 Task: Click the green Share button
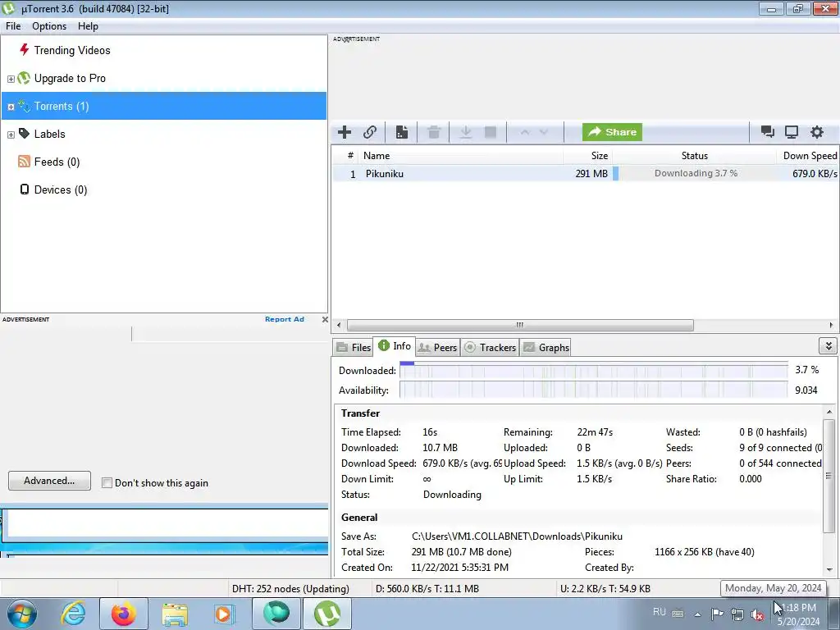[x=612, y=132]
